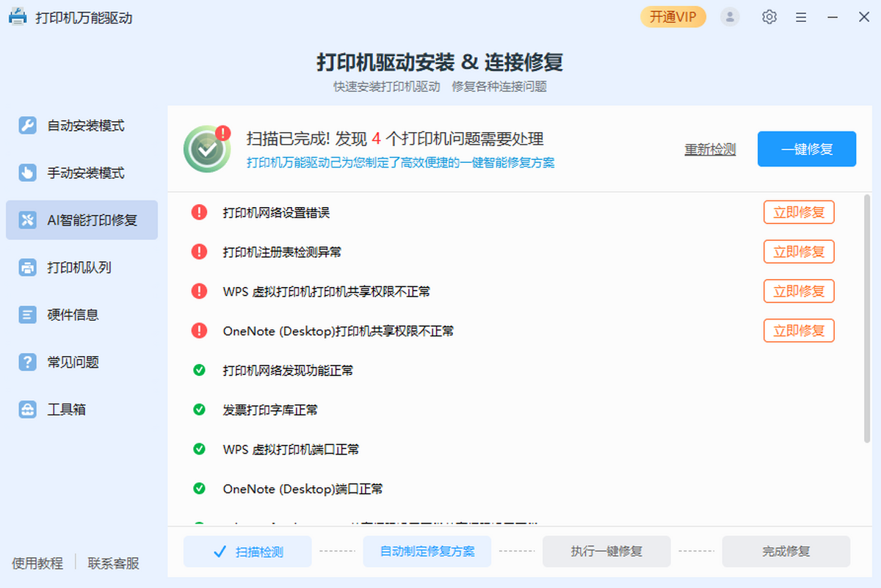Click 立即修复 for OneNote (Desktop)共享权限
Viewport: 881px width, 588px height.
[799, 331]
